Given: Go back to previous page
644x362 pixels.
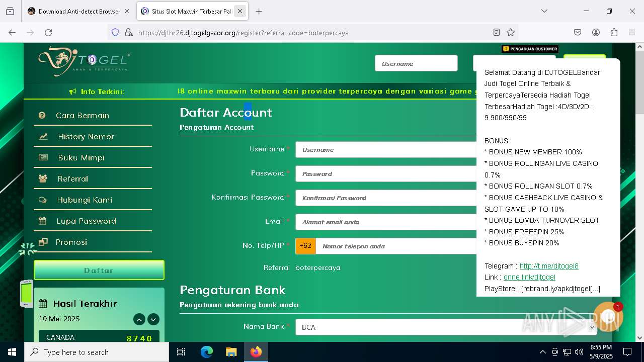Looking at the screenshot, I should tap(12, 33).
